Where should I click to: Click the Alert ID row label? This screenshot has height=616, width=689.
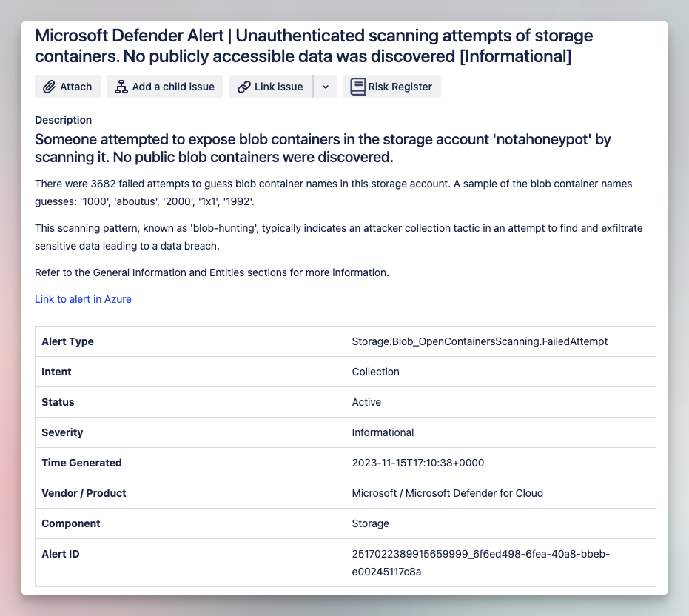pyautogui.click(x=61, y=554)
